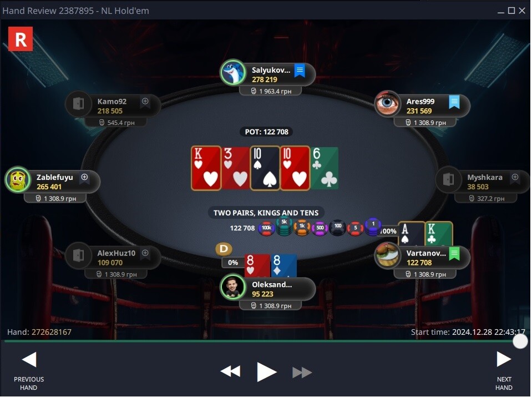This screenshot has width=532, height=397.
Task: Select Oleksand player avatar
Action: point(233,287)
